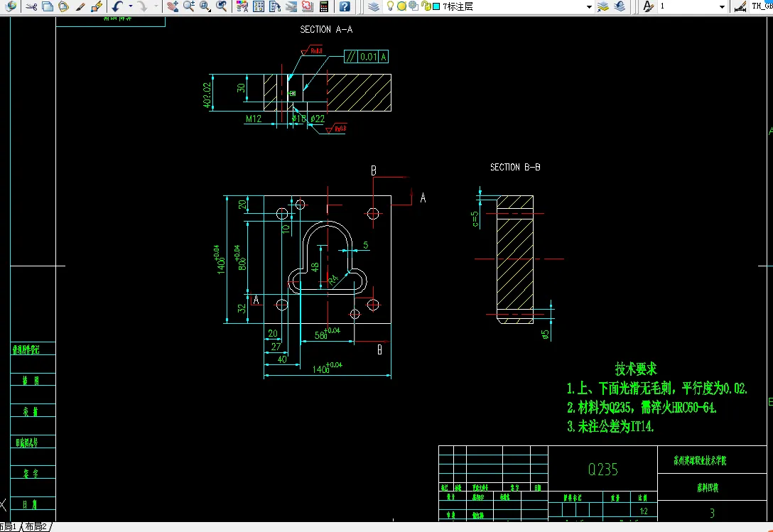Viewport: 773px width, 532px height.
Task: Click the Paste clipboard icon
Action: [x=64, y=6]
